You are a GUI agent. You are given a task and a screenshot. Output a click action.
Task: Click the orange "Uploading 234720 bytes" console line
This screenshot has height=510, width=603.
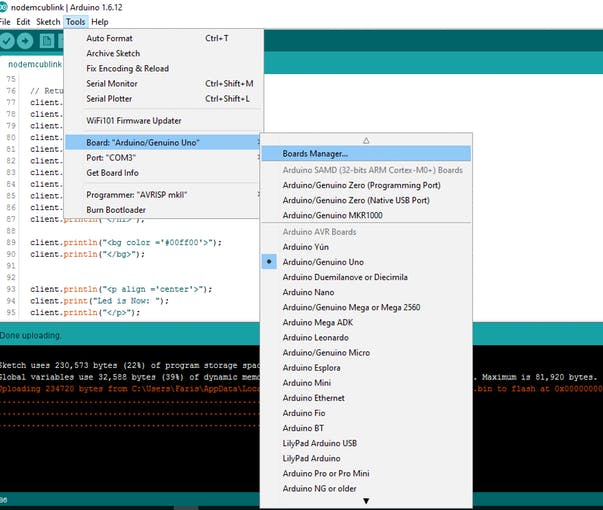tap(130, 389)
